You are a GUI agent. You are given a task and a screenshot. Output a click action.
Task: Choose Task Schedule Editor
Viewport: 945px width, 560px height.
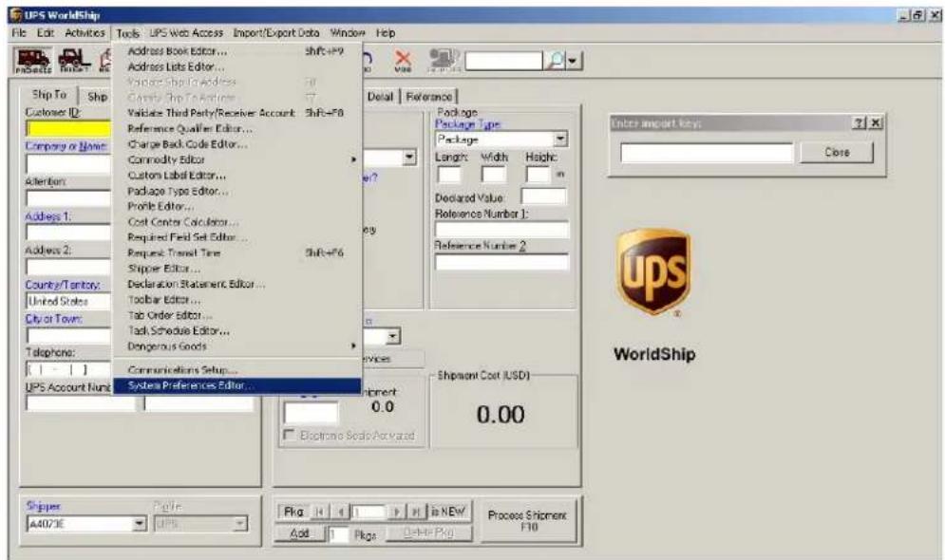click(x=237, y=330)
